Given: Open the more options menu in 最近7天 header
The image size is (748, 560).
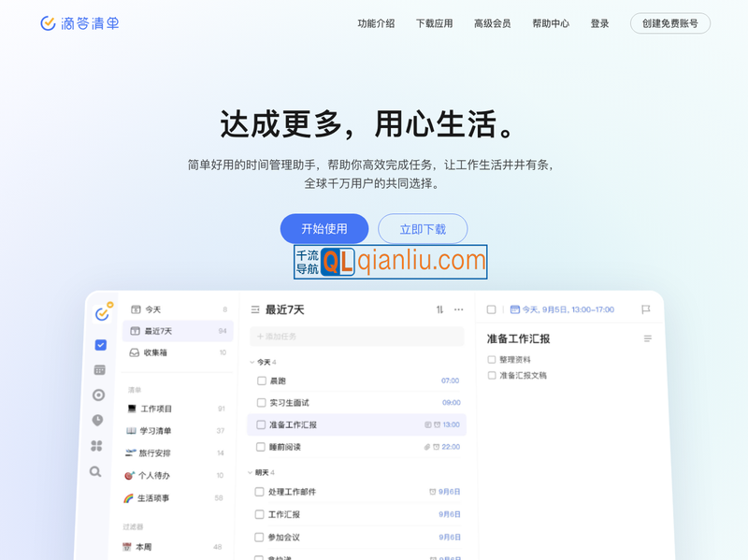Looking at the screenshot, I should click(x=457, y=309).
